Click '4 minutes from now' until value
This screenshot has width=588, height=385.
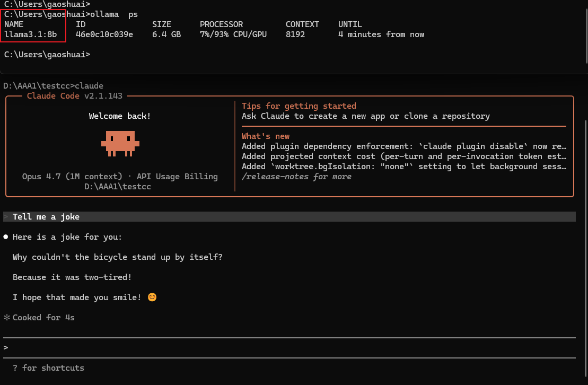point(381,34)
